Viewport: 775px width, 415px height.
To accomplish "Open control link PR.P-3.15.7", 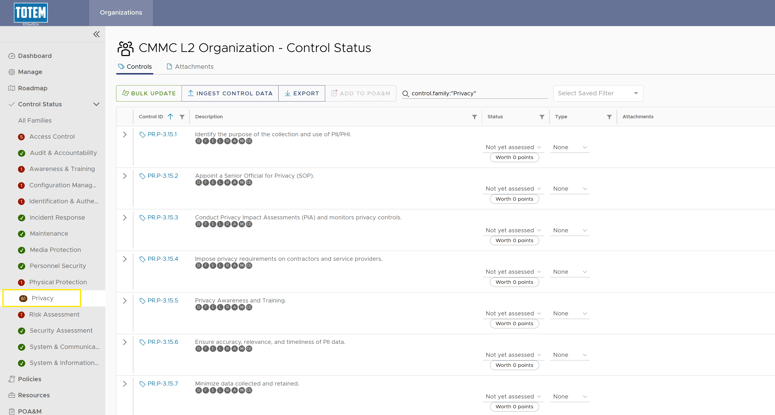I will pos(163,383).
